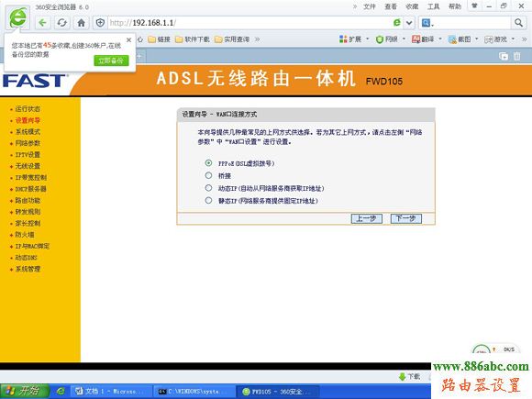Screen dimensions: 532x399
Task: Open the 翻译 translate dropdown
Action: [427, 39]
